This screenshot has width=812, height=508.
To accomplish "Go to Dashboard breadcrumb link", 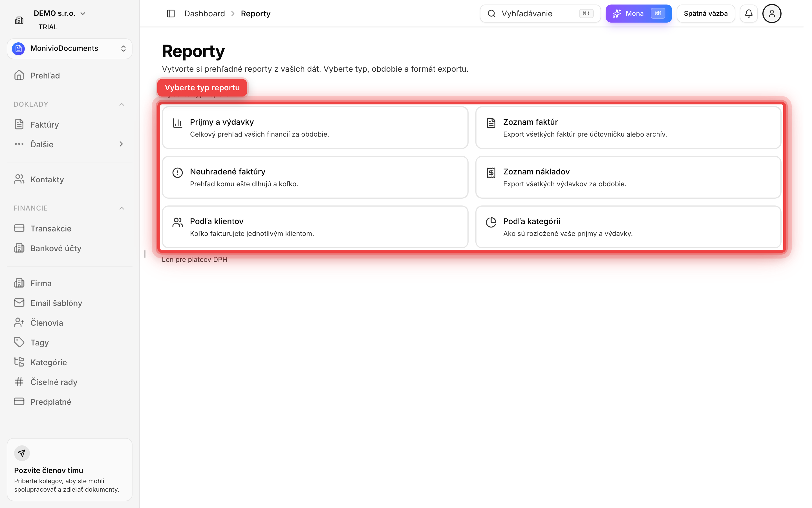I will pos(205,14).
